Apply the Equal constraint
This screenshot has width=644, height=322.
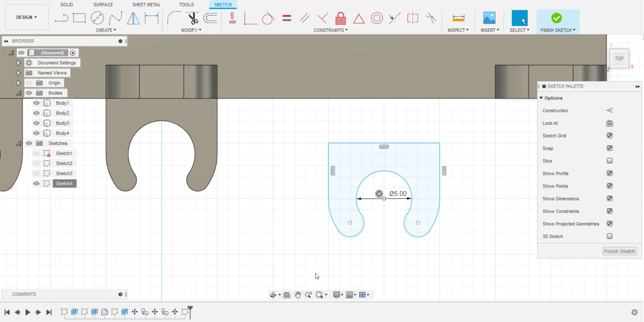point(287,18)
